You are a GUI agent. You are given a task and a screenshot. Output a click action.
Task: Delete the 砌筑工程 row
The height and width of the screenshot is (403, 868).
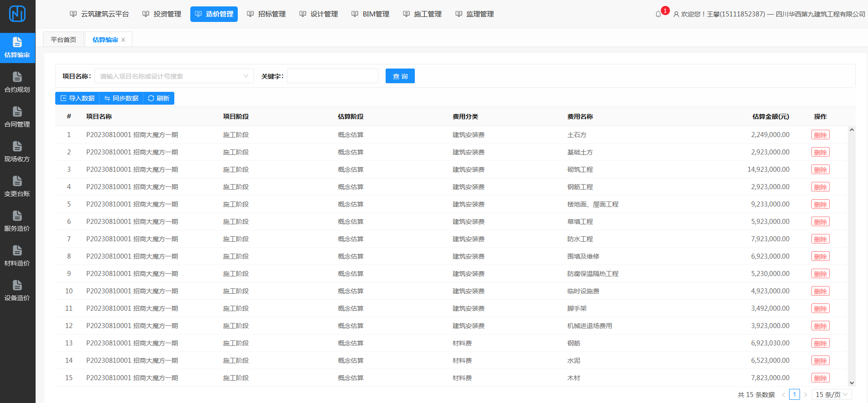point(821,170)
